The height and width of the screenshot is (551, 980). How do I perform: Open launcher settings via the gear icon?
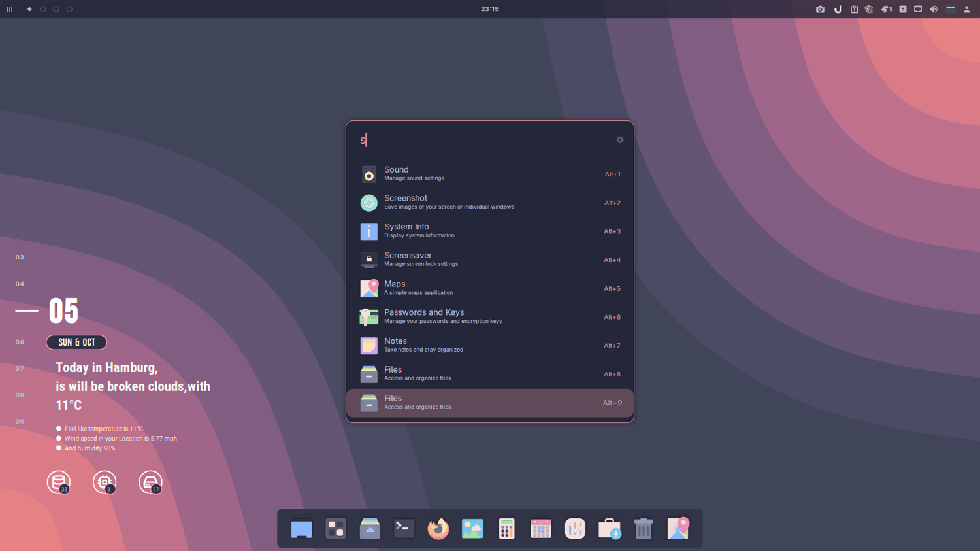click(620, 140)
